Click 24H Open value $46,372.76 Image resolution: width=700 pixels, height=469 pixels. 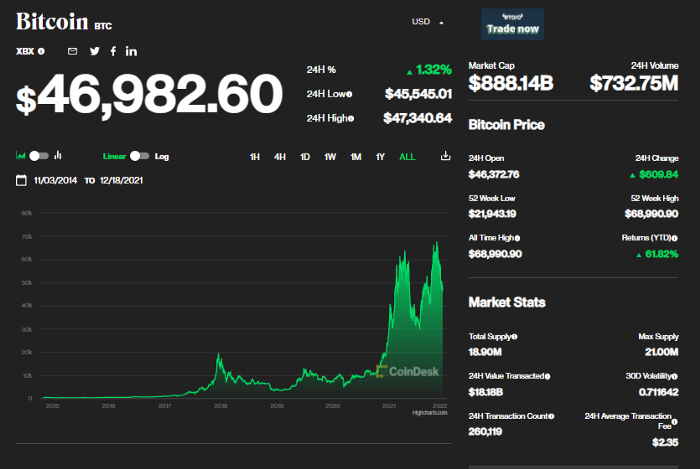[494, 174]
